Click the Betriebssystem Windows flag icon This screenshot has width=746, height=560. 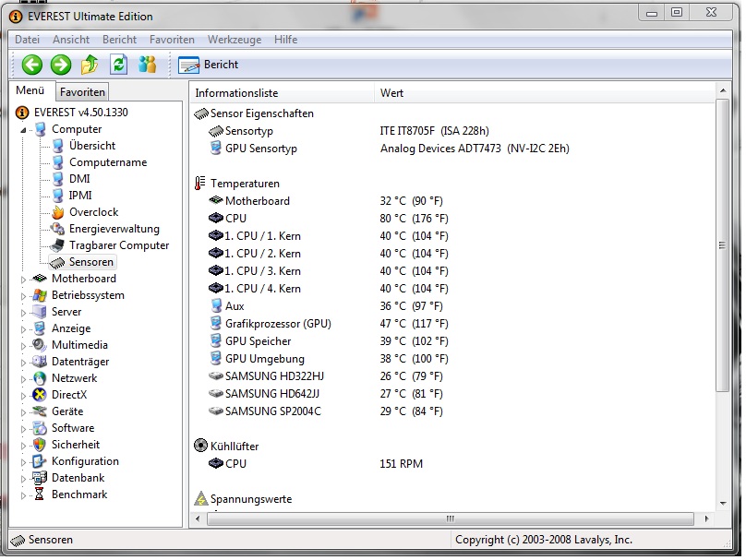[x=40, y=295]
